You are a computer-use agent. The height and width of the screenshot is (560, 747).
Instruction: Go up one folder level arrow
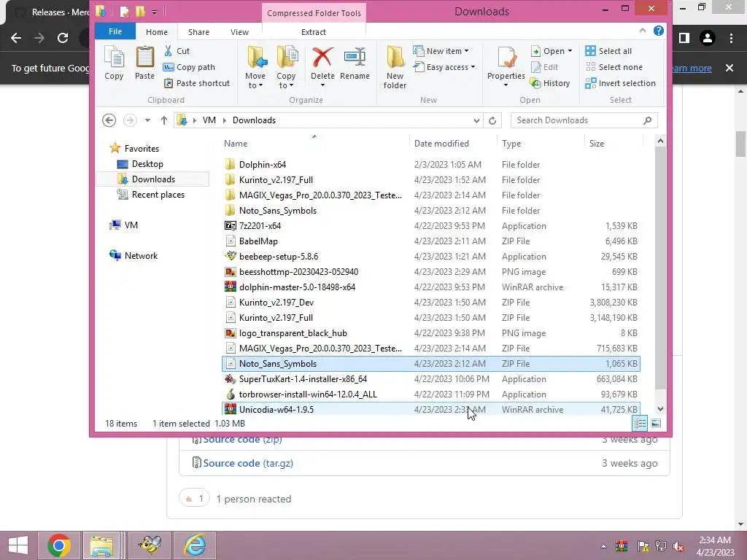(164, 120)
